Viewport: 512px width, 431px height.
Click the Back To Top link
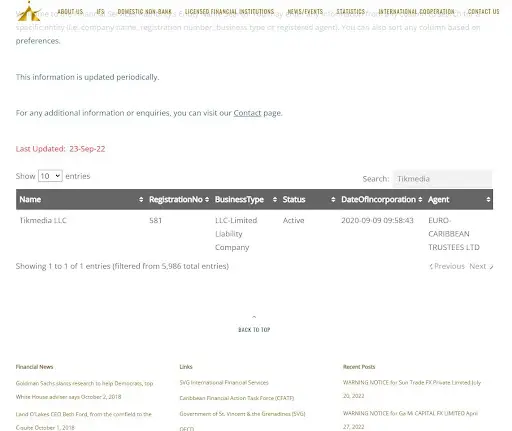pyautogui.click(x=254, y=330)
